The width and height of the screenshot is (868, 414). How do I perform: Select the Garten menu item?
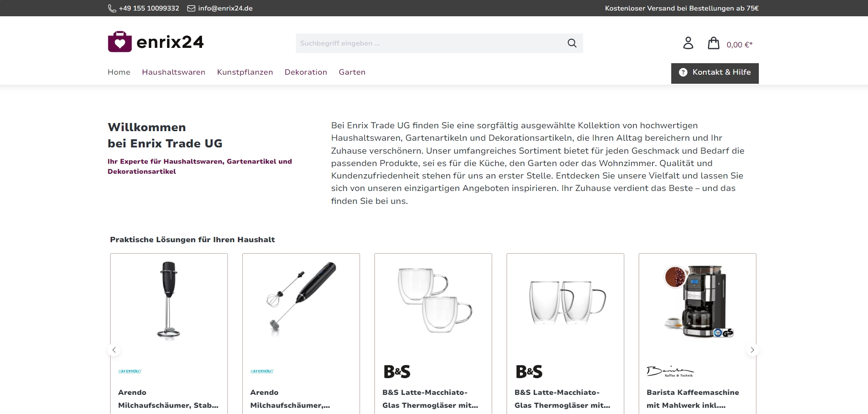pos(352,72)
